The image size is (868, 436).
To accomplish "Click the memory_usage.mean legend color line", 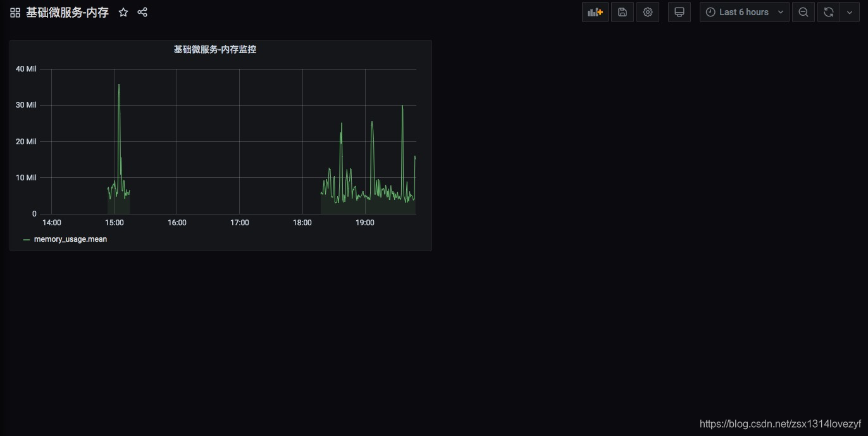I will [x=27, y=240].
